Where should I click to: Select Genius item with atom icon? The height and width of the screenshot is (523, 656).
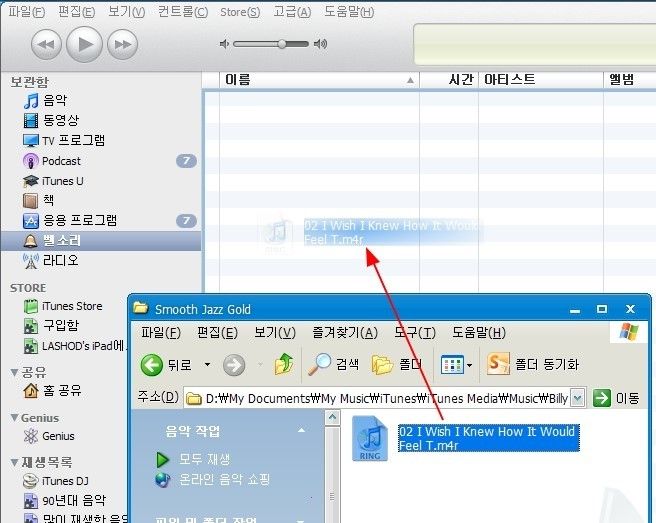tap(58, 436)
